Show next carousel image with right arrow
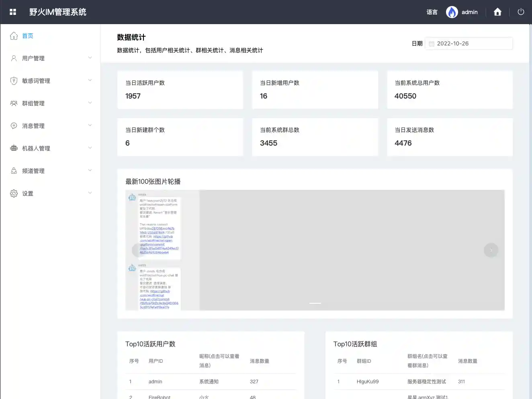This screenshot has height=399, width=532. coord(491,250)
